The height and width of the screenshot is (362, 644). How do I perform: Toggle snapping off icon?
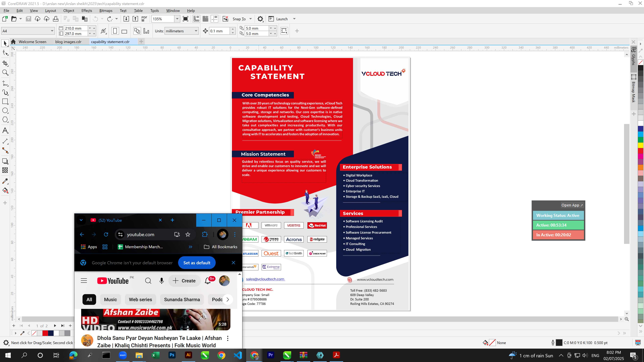(225, 19)
